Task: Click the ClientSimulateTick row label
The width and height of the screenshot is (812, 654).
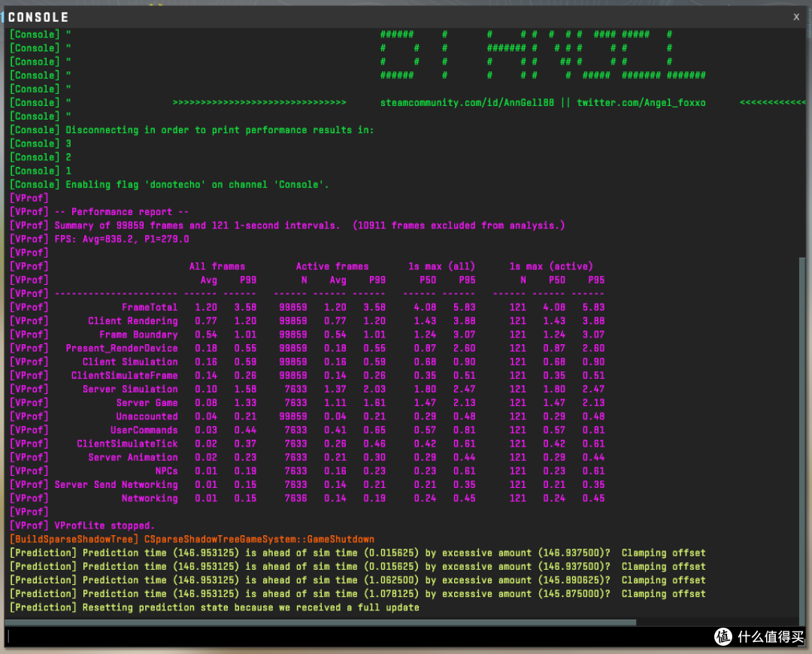Action: pyautogui.click(x=127, y=444)
